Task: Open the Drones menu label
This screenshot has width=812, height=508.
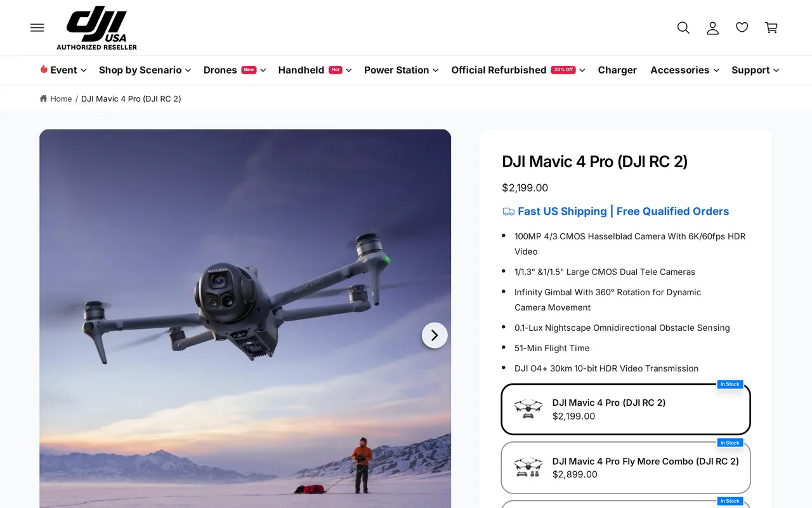Action: pos(220,70)
